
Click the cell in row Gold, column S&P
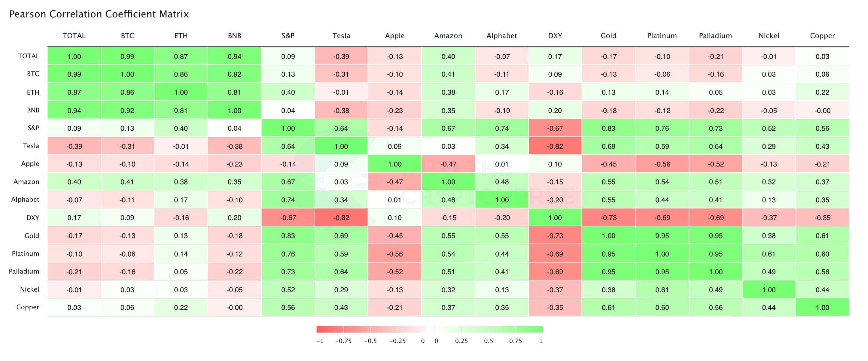pos(288,236)
